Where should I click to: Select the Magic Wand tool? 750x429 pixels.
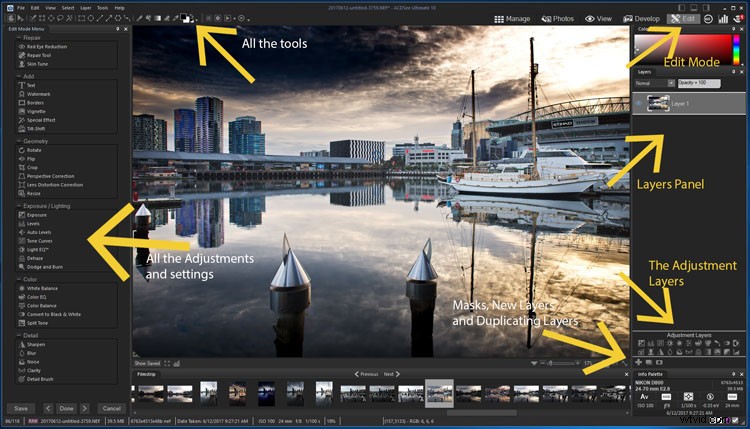(x=70, y=18)
